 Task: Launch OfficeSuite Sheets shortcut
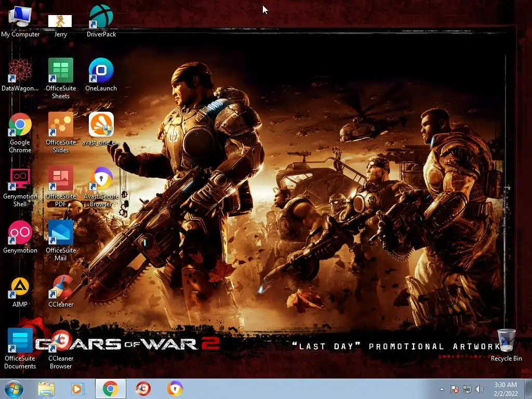click(x=61, y=79)
